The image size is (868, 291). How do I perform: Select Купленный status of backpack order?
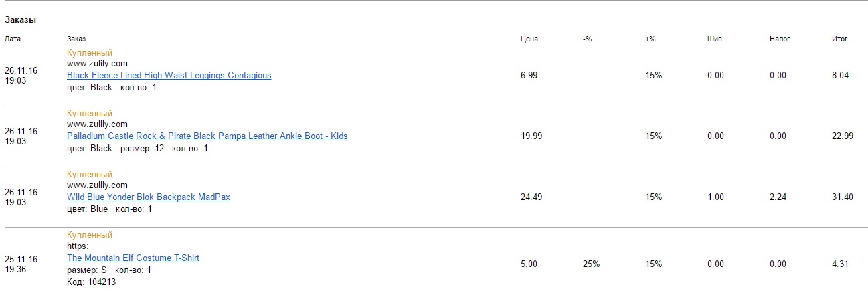(x=90, y=174)
